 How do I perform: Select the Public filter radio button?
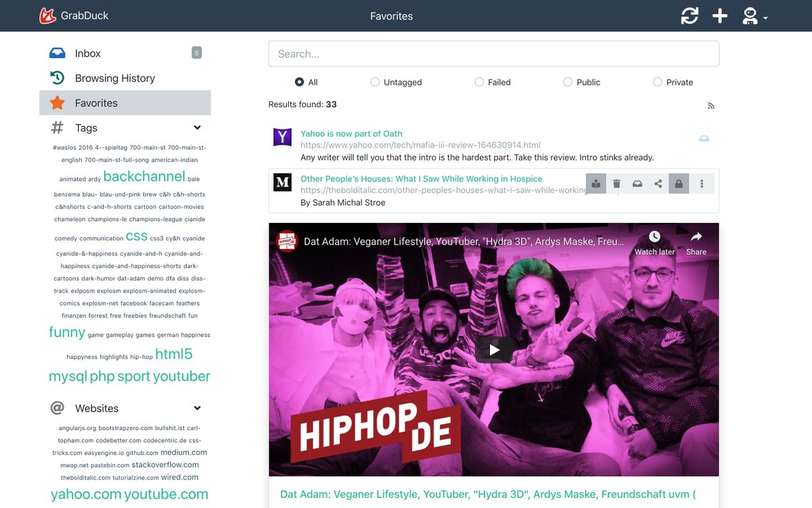point(568,82)
